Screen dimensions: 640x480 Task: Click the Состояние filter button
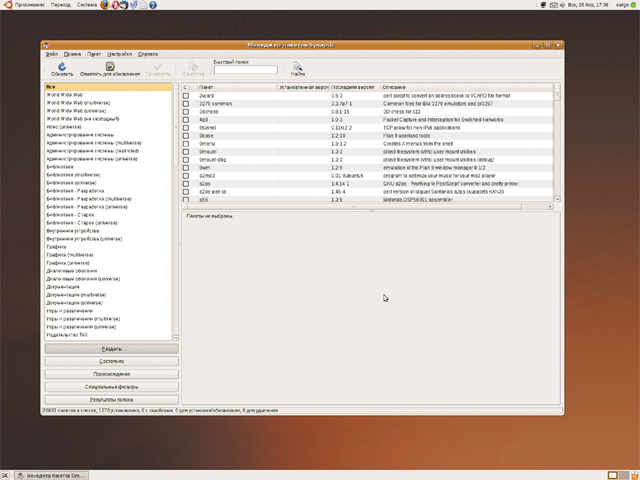pyautogui.click(x=111, y=361)
